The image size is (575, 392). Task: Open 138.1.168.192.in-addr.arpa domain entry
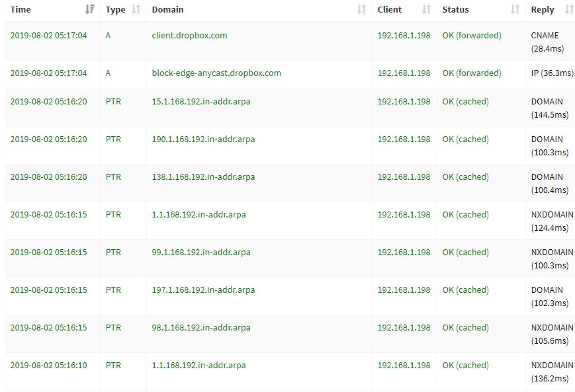click(203, 177)
